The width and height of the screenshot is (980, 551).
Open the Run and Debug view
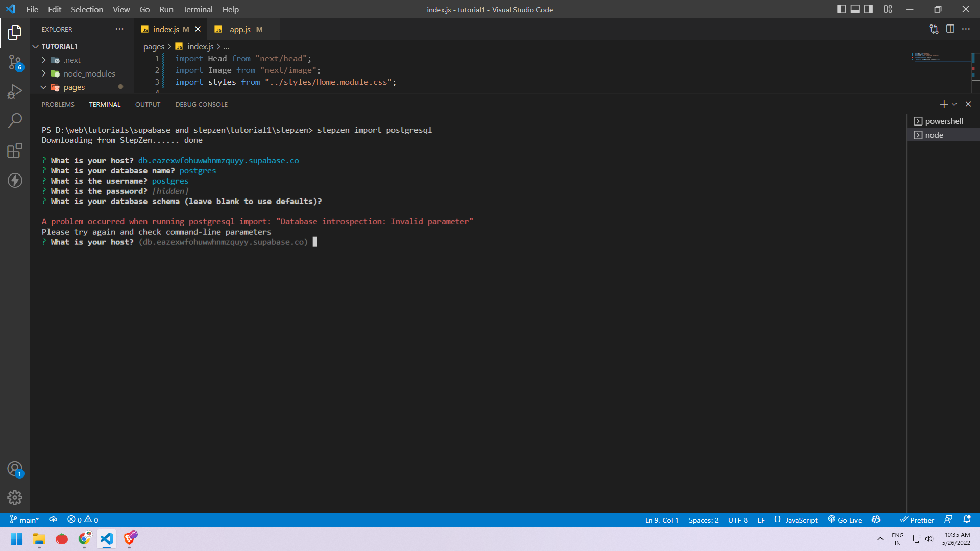(x=15, y=92)
